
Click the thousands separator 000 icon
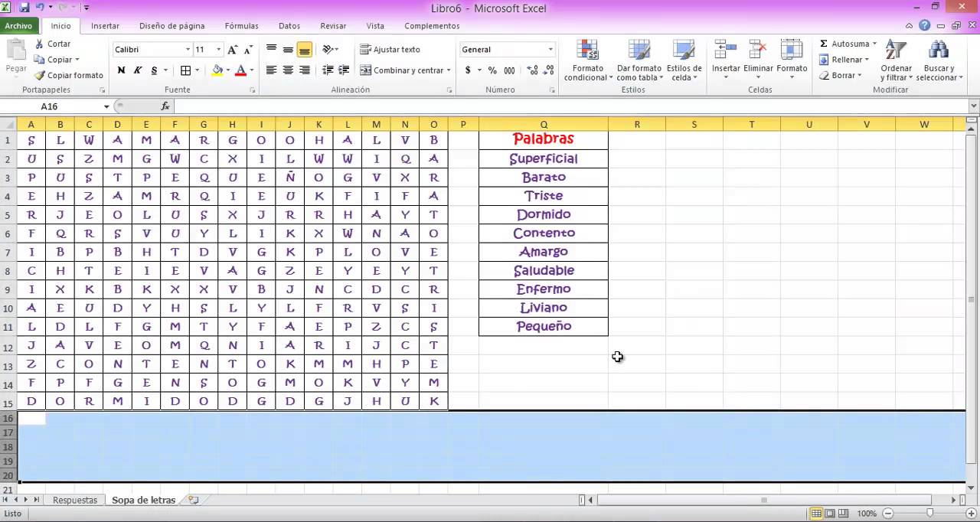click(x=511, y=70)
